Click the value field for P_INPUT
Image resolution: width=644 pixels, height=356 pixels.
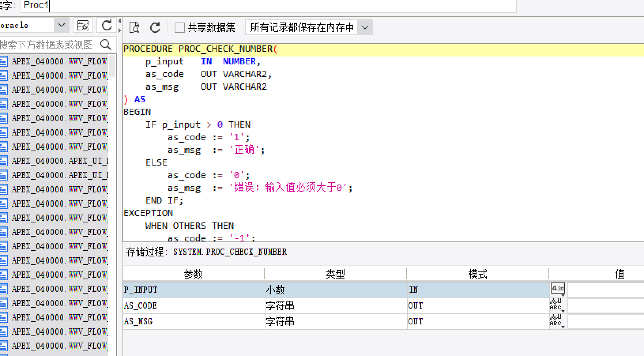[605, 290]
